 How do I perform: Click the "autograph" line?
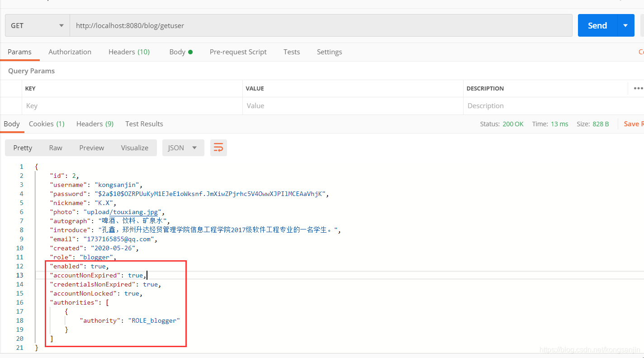click(110, 221)
